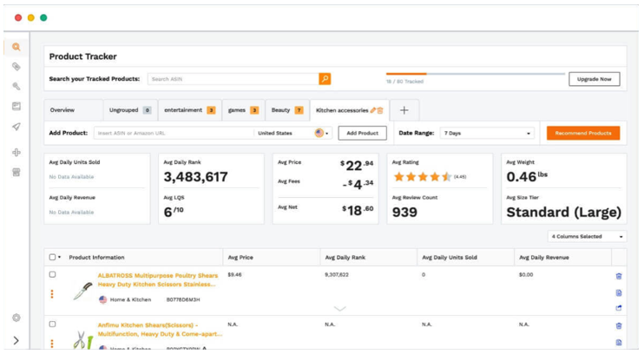Delete the ALBATROSS product with trash icon
This screenshot has height=354, width=644.
tap(619, 276)
